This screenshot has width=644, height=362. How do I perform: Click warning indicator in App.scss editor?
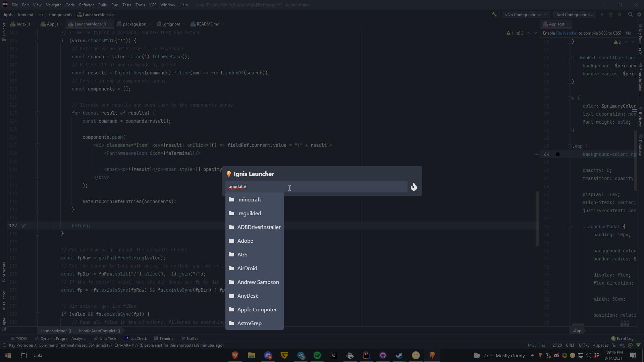618,42
